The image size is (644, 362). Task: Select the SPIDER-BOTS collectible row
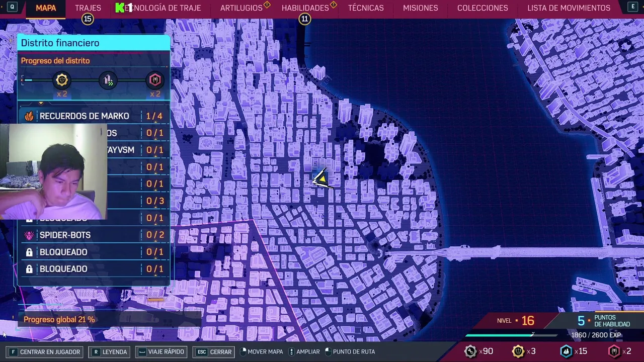94,235
